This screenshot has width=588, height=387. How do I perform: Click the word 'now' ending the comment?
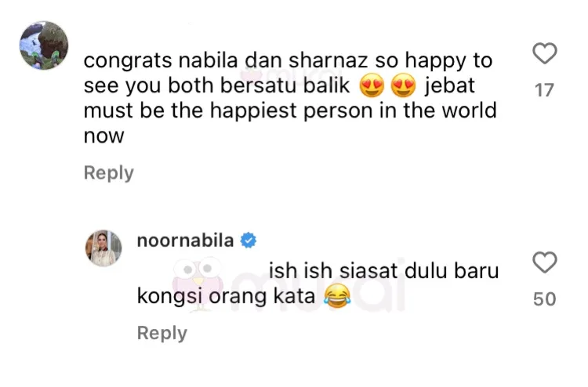pyautogui.click(x=103, y=136)
